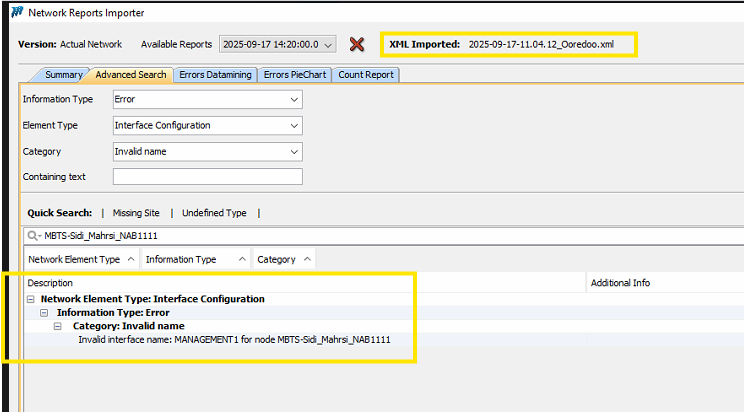
Task: Select the Invalid interface name MANAGEMENT1 row
Action: click(x=233, y=340)
